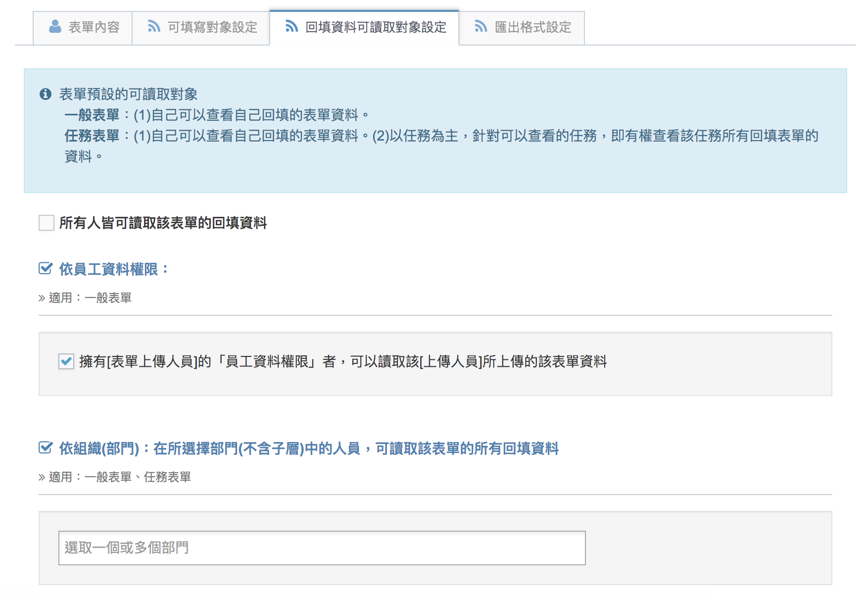This screenshot has width=868, height=598.
Task: Toggle the 依組織(部門) checkbox
Action: pyautogui.click(x=46, y=448)
